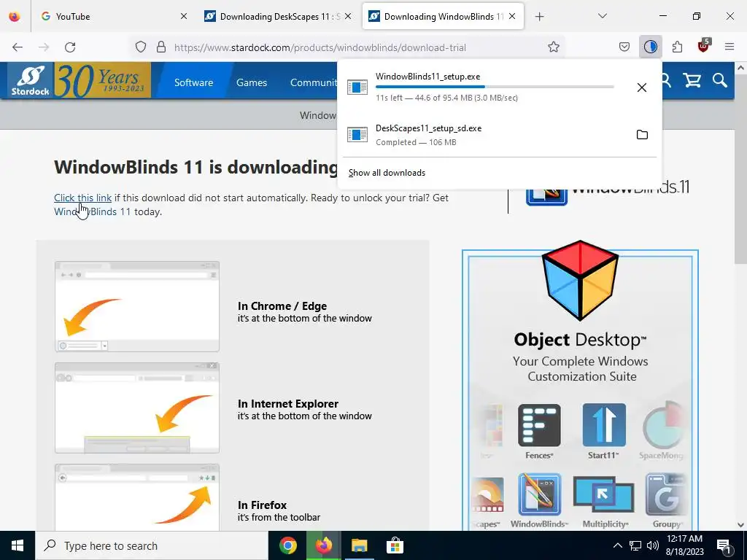Click the URL address bar
Viewport: 747px width, 560px height.
348,47
